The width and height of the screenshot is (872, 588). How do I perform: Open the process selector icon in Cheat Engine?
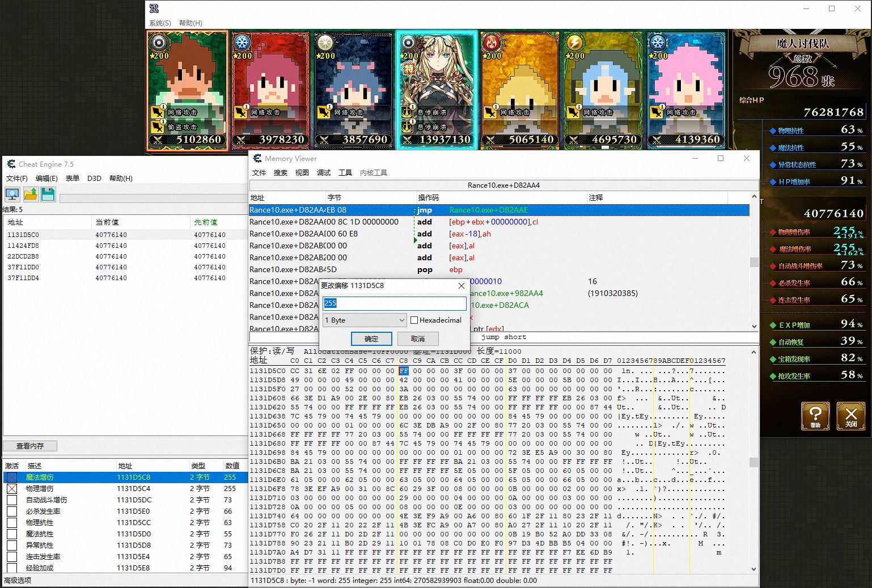[12, 194]
